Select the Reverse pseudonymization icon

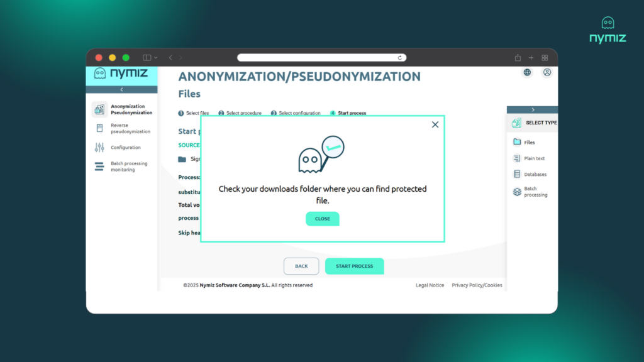click(x=99, y=128)
